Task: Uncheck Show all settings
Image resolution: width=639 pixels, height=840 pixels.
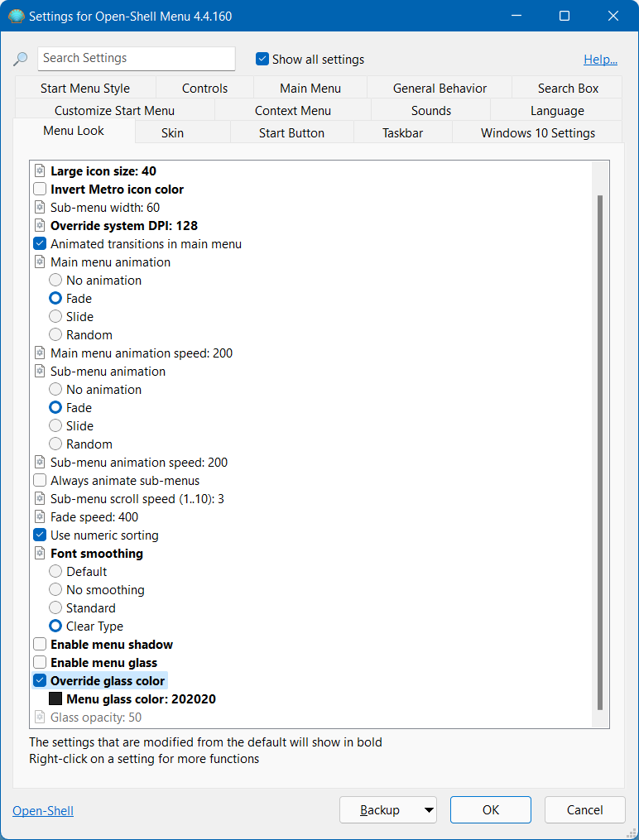Action: [262, 59]
